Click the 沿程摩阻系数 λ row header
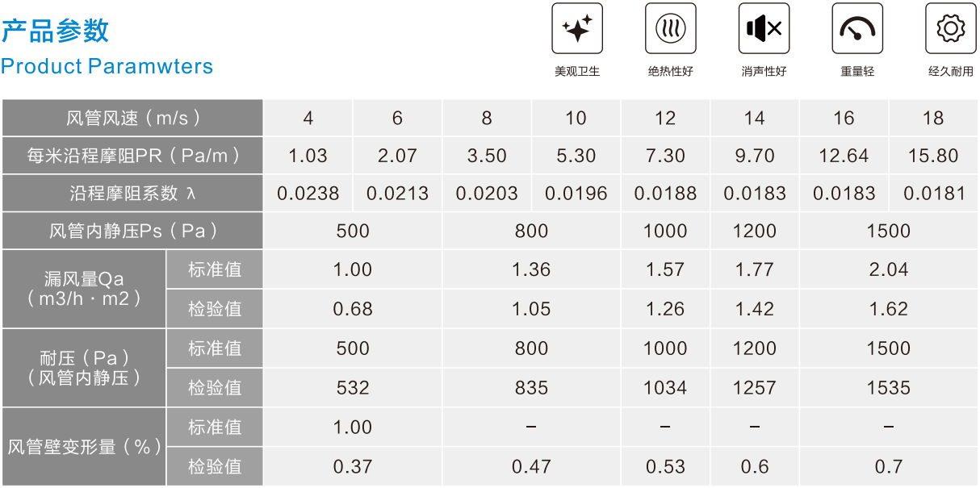The height and width of the screenshot is (488, 980). click(132, 194)
